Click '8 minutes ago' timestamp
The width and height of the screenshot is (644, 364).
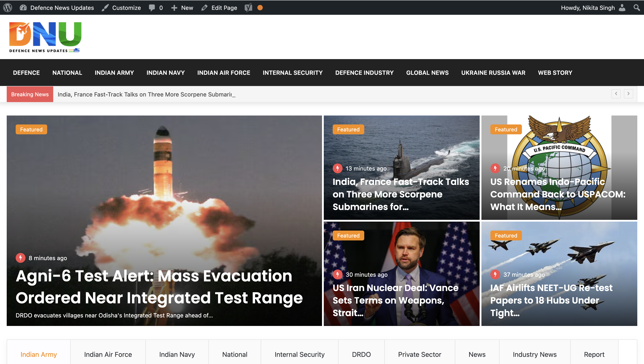[x=48, y=258]
